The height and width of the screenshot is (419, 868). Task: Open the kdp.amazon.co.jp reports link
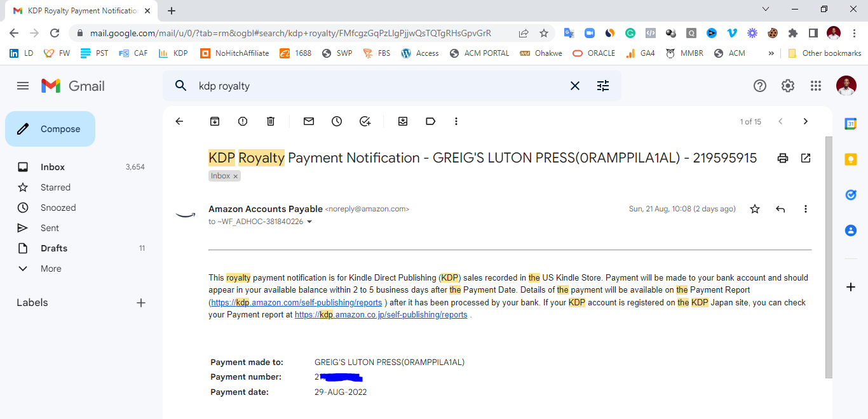coord(381,315)
